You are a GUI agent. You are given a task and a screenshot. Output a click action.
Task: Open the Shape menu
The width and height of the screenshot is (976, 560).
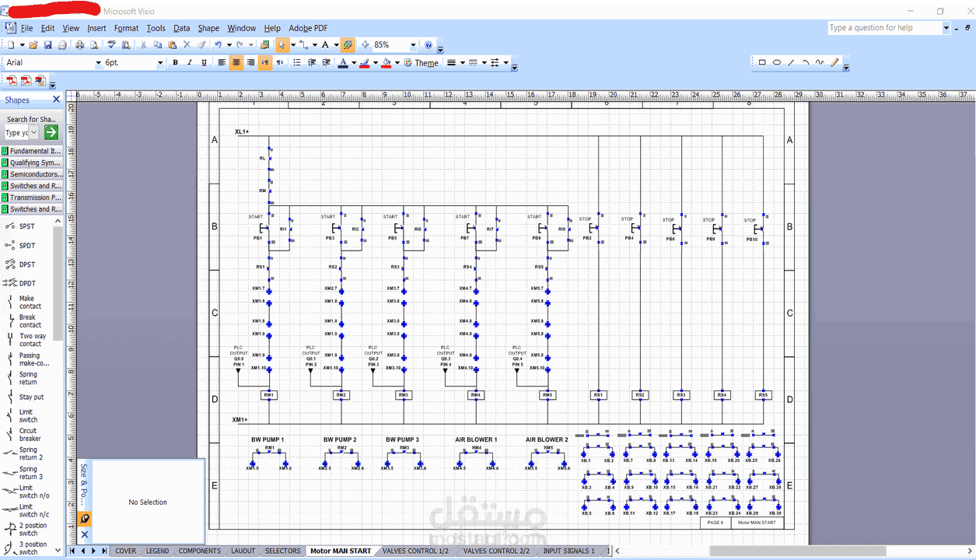click(208, 28)
